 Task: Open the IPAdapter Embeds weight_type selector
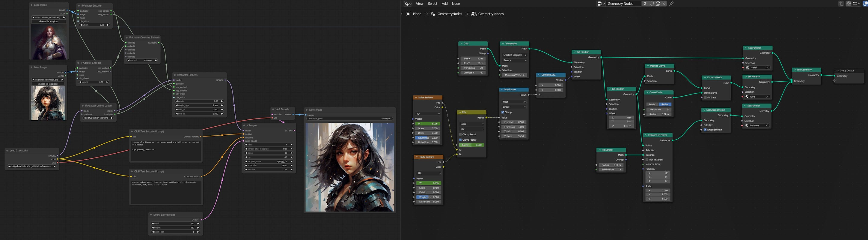[x=199, y=105]
